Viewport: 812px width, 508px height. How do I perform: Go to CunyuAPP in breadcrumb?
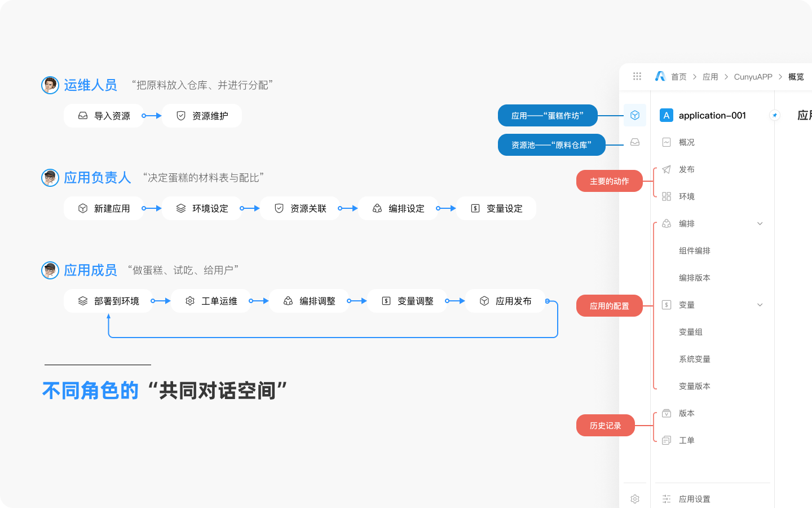click(753, 77)
